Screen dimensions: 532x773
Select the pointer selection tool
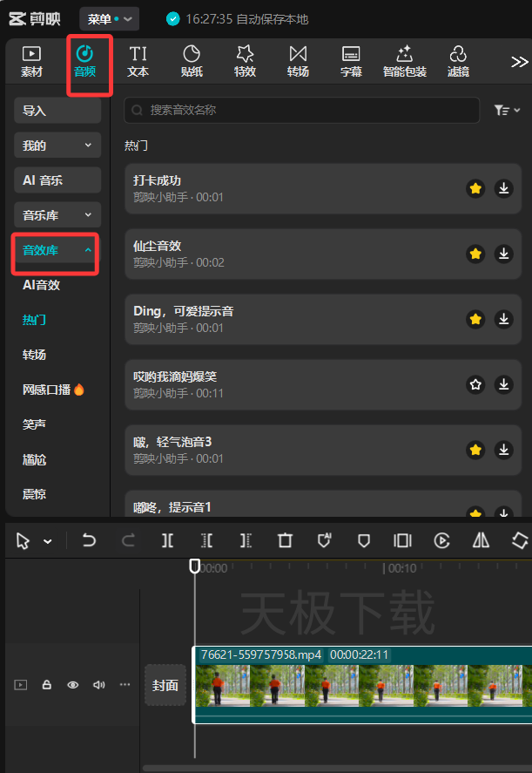point(23,541)
